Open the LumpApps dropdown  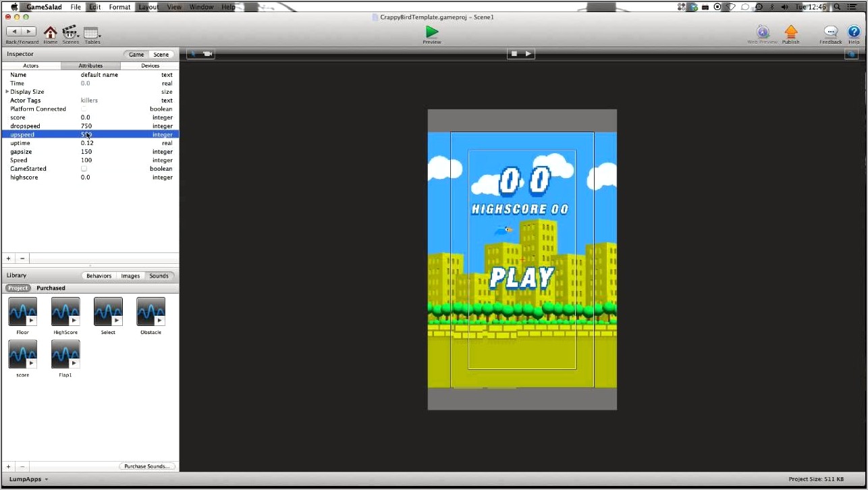[28, 479]
